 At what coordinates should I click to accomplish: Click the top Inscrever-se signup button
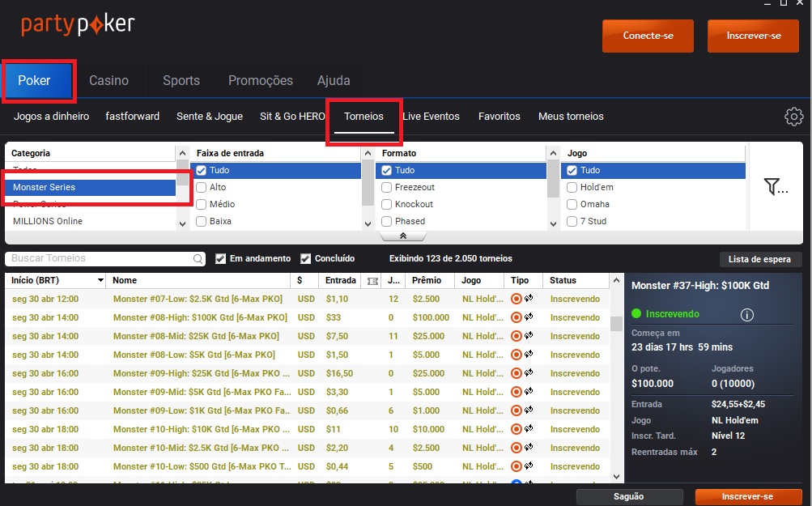click(753, 36)
